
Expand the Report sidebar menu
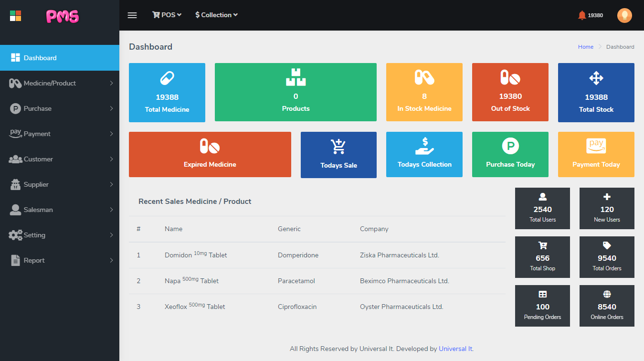tap(60, 260)
